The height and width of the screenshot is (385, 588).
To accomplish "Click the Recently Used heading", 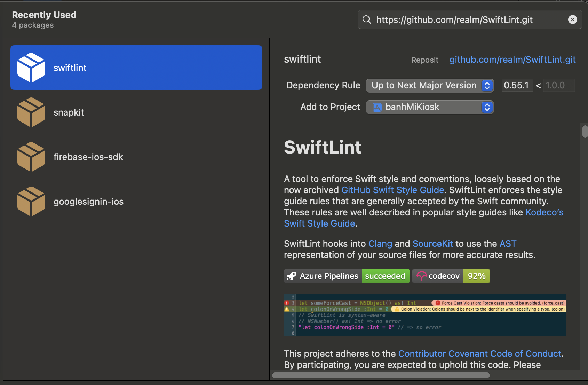I will pos(44,15).
